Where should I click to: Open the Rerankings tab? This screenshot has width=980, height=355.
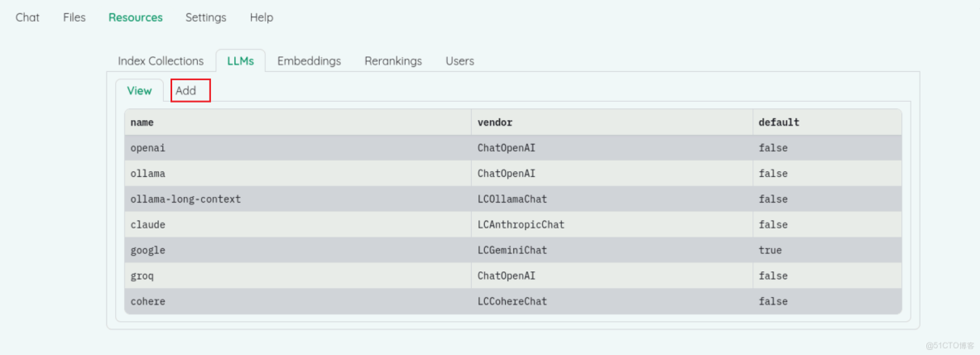pos(393,60)
